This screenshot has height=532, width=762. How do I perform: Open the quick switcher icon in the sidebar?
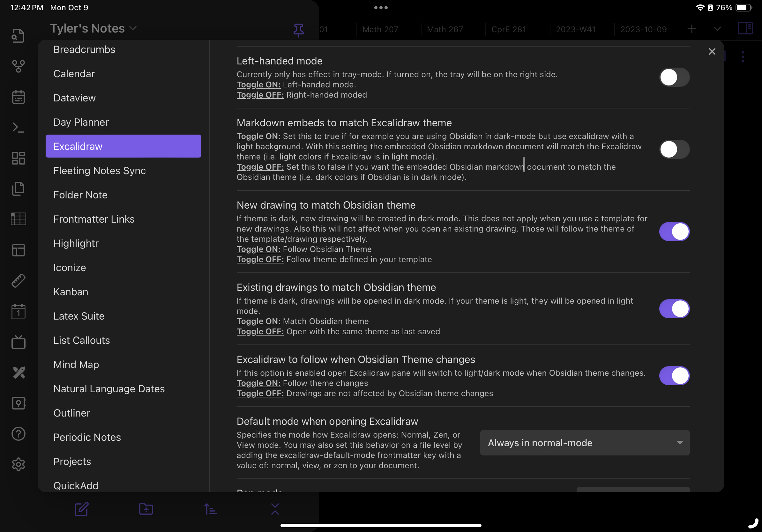pyautogui.click(x=18, y=35)
